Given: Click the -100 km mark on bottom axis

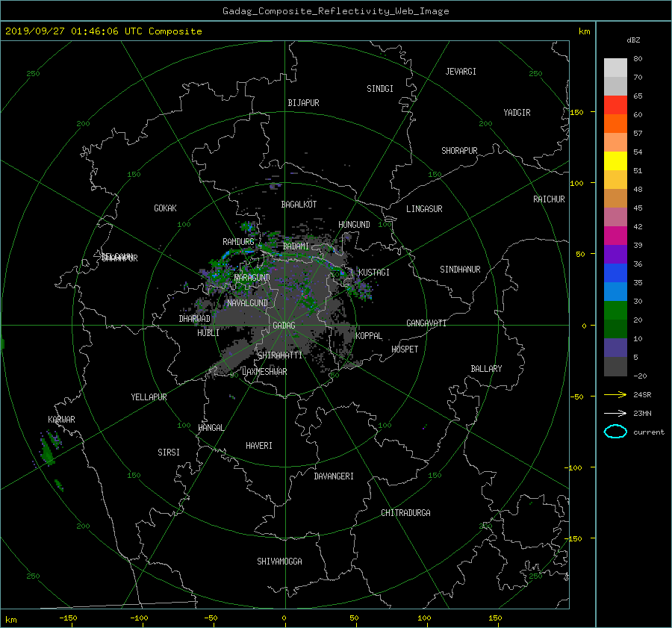Looking at the screenshot, I should [139, 618].
